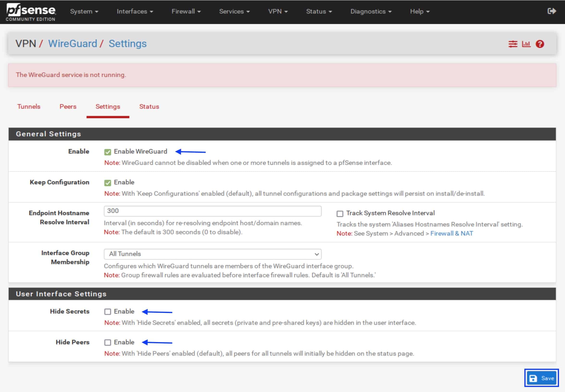The height and width of the screenshot is (392, 565).
Task: Open the Services dropdown menu
Action: 234,11
